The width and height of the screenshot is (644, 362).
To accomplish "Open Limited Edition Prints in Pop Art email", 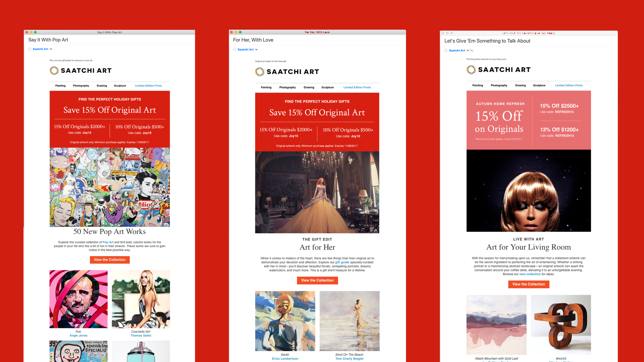I will tap(148, 86).
